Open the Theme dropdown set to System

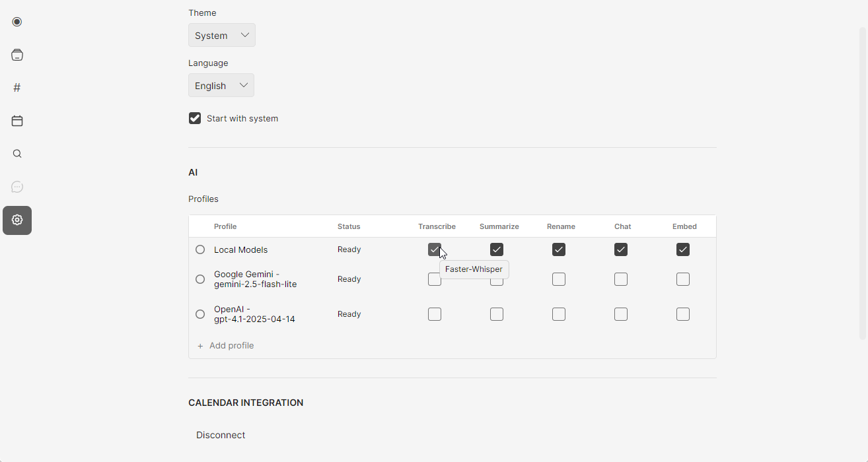point(221,35)
